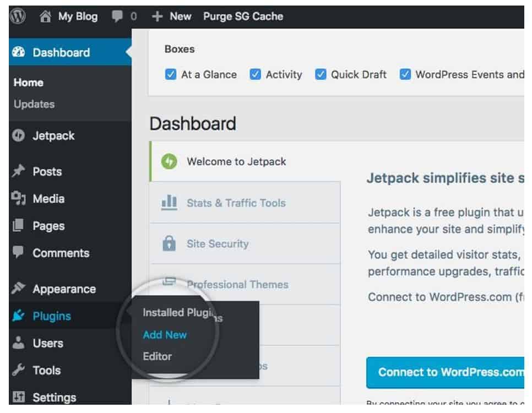Click the Dashboard gauge icon in sidebar
The width and height of the screenshot is (532, 413).
pyautogui.click(x=19, y=52)
